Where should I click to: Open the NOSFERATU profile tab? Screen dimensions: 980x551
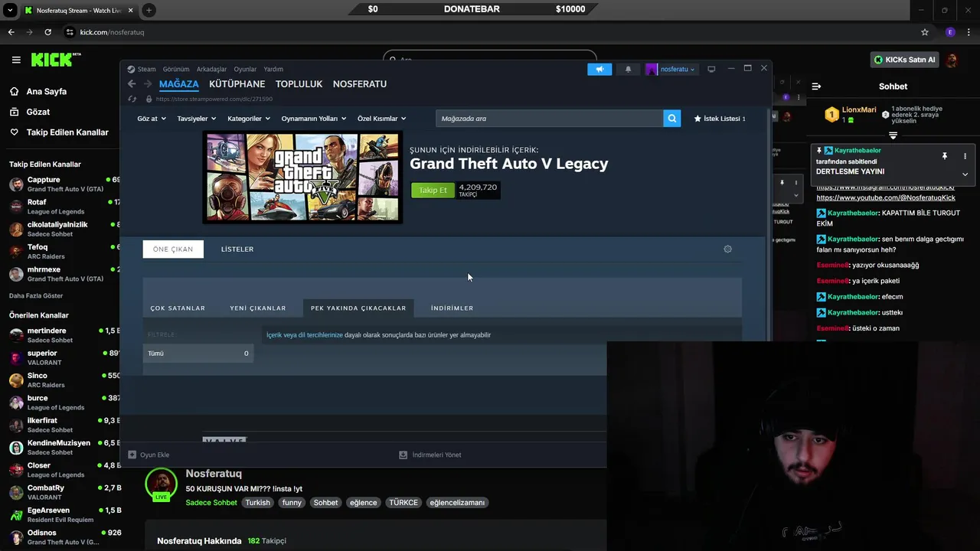point(360,84)
